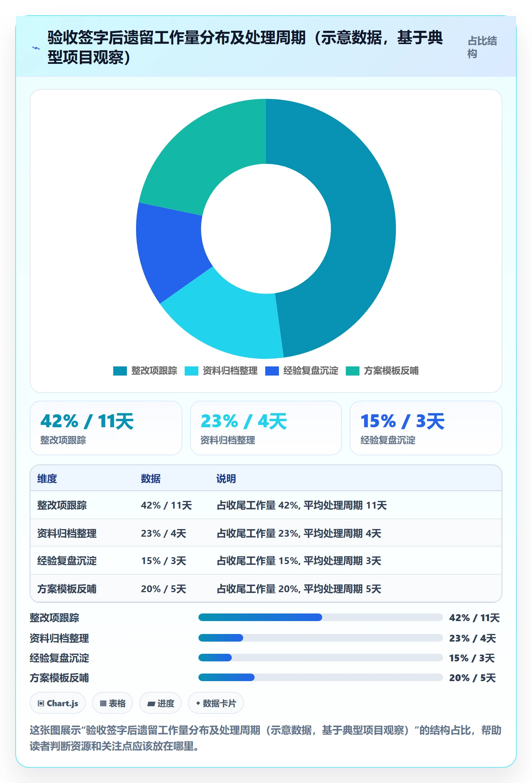Select the 15% / 3天 data card
This screenshot has width=532, height=783.
[426, 428]
